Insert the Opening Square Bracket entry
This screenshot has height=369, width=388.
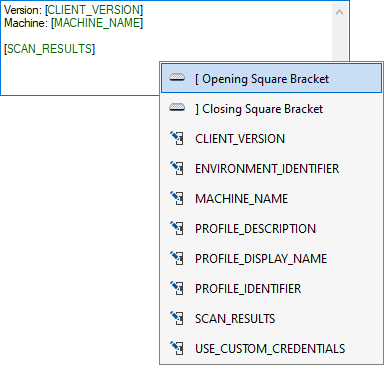coord(271,78)
